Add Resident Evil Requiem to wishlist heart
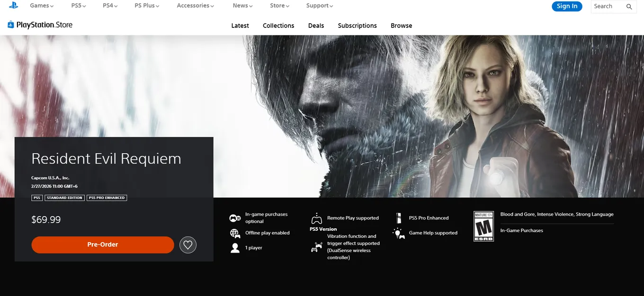 (x=188, y=244)
